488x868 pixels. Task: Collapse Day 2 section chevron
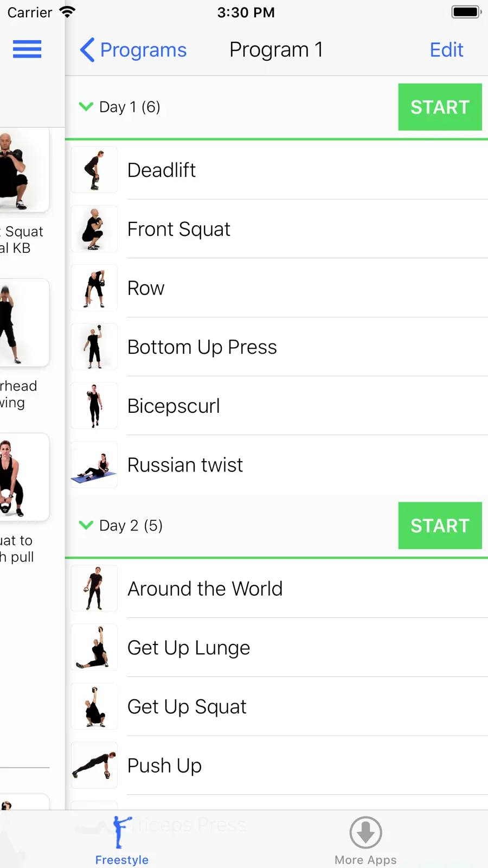tap(86, 525)
